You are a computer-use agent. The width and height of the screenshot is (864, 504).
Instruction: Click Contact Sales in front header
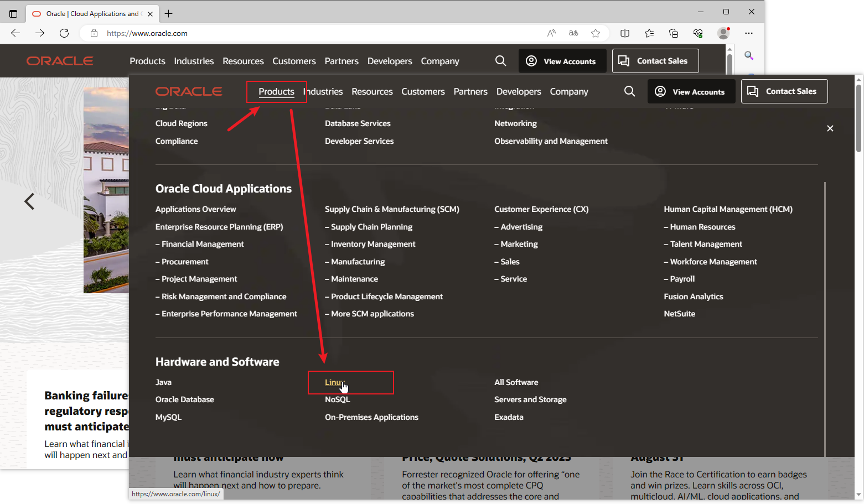click(784, 91)
